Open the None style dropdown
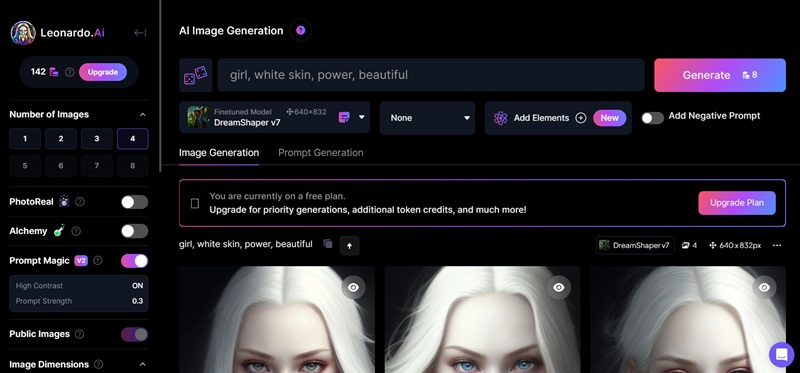The height and width of the screenshot is (373, 800). click(428, 118)
